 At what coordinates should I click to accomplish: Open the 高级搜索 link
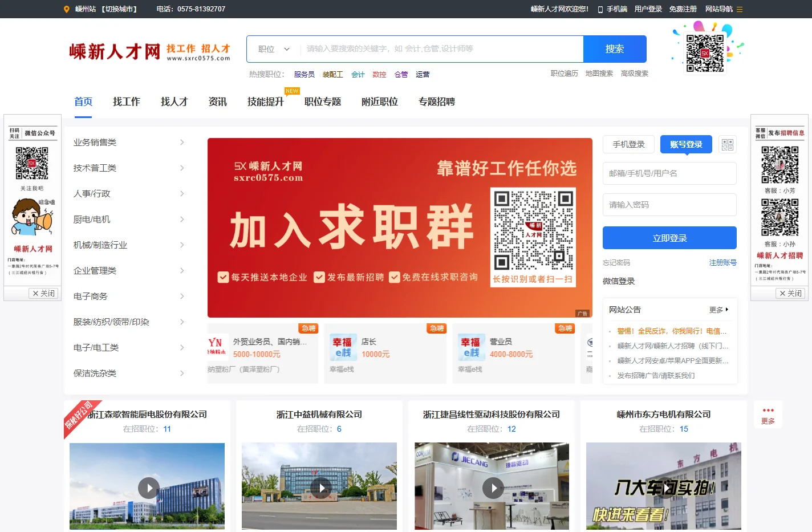(x=635, y=74)
